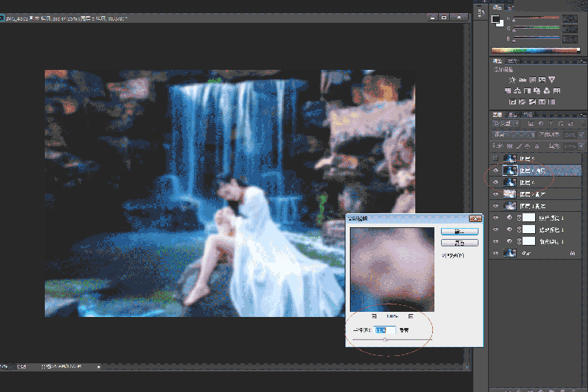
Task: Hide the bottom Background layer eye icon
Action: pyautogui.click(x=495, y=253)
